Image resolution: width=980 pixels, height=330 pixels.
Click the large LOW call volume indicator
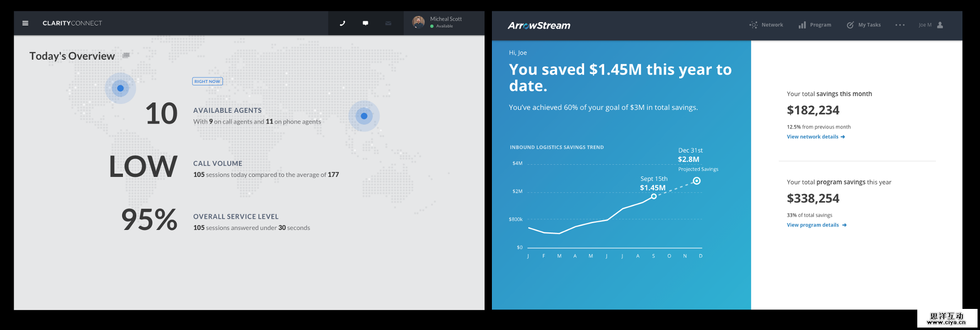(143, 167)
